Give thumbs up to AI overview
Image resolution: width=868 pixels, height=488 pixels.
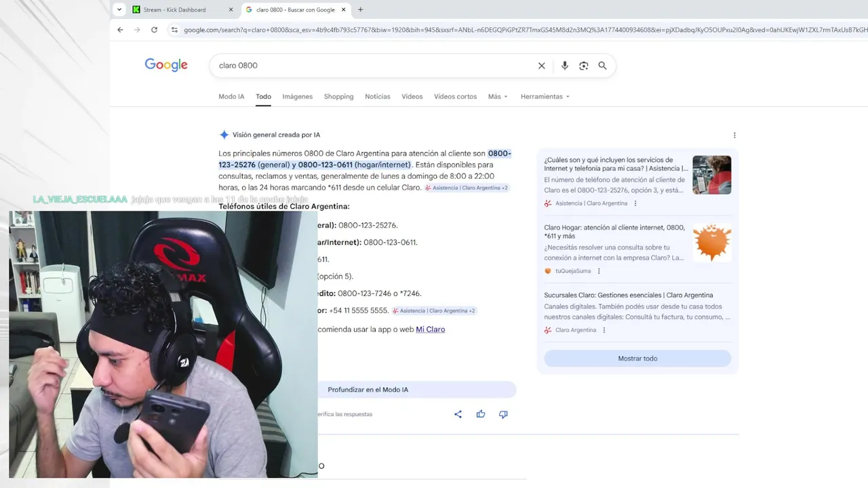point(481,414)
